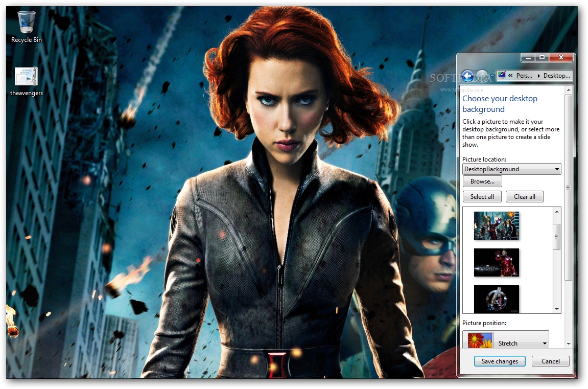Click the outer panel scrollbar up arrow
This screenshot has height=389, width=588.
tap(569, 90)
